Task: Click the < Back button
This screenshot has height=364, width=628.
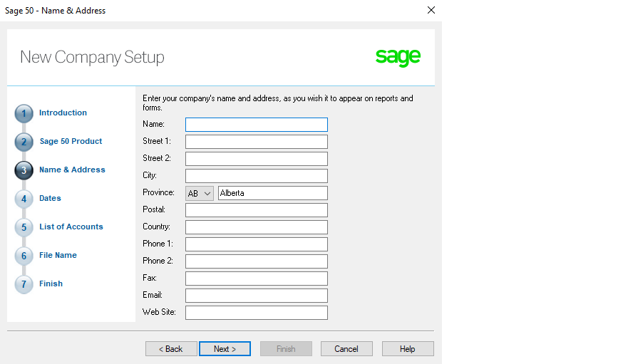Action: (171, 349)
